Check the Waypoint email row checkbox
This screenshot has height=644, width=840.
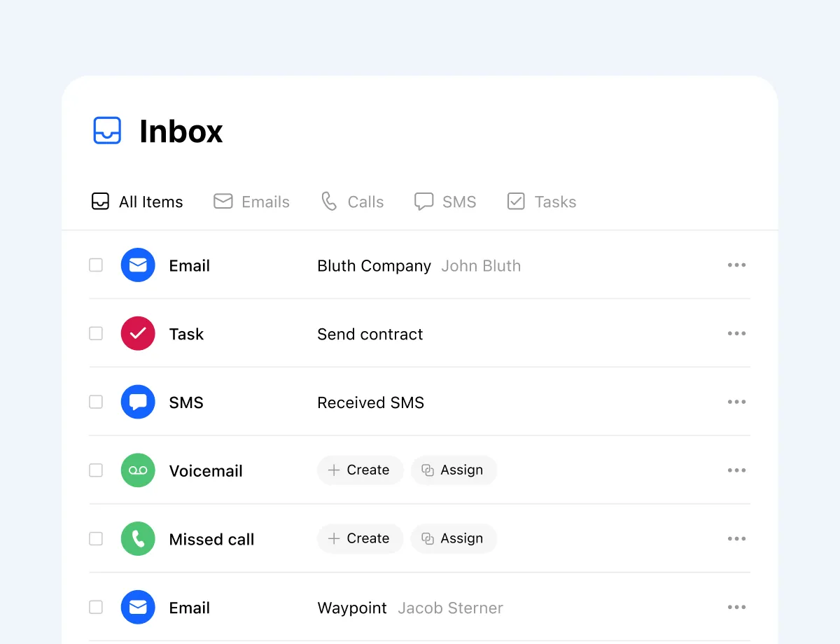coord(96,608)
